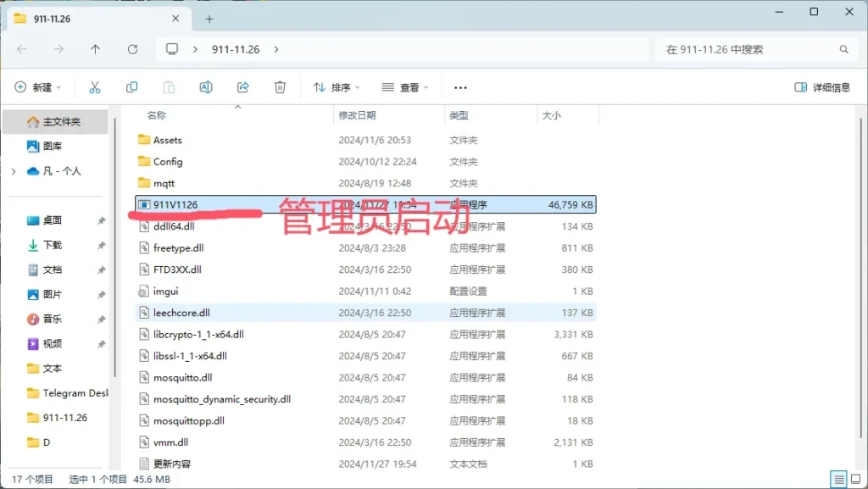
Task: Click chevron after monitor icon in address bar
Action: 196,49
